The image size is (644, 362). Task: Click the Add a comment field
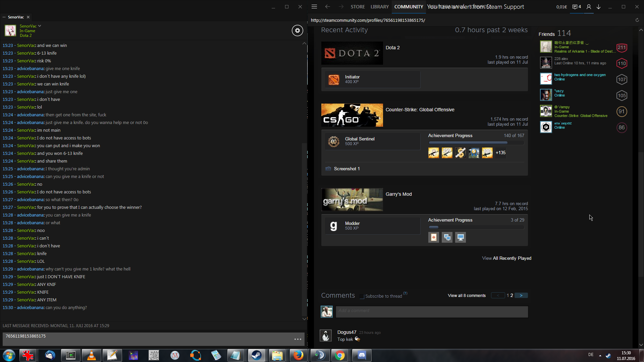coord(432,312)
